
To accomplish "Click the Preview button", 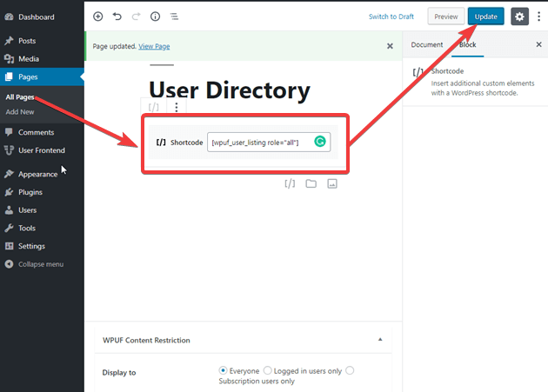I will point(446,17).
